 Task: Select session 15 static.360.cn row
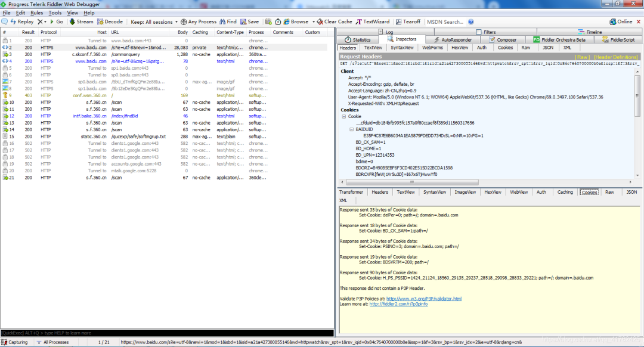(165, 137)
